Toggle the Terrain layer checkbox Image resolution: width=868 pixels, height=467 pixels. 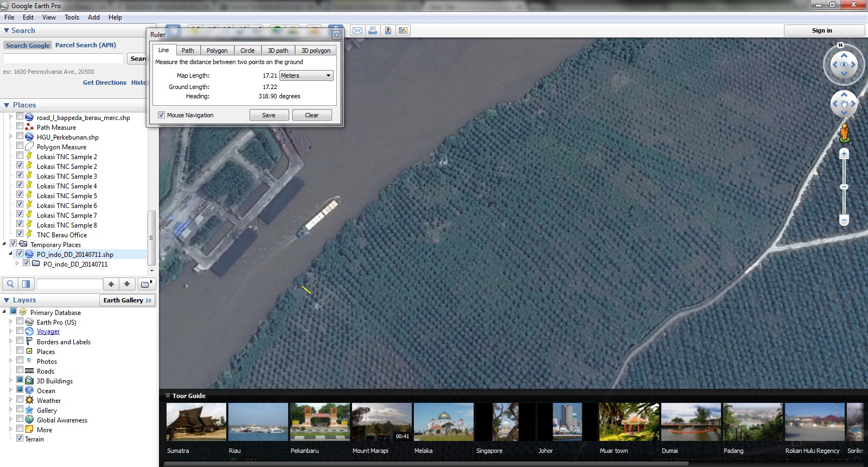20,439
